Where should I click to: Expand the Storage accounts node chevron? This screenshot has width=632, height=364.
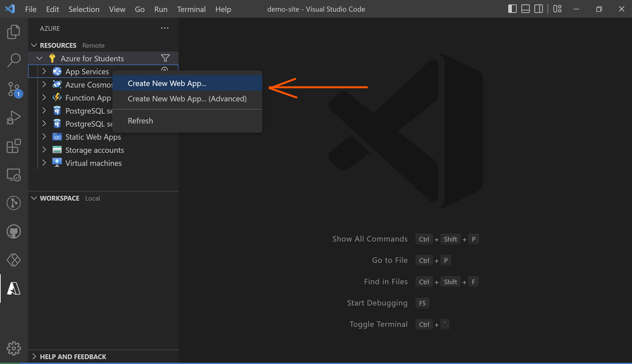pos(44,150)
